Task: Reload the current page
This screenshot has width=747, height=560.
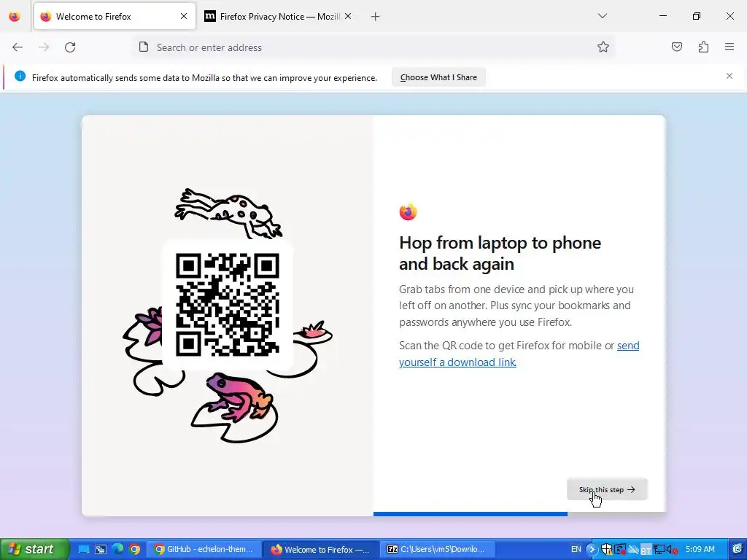Action: (x=70, y=47)
